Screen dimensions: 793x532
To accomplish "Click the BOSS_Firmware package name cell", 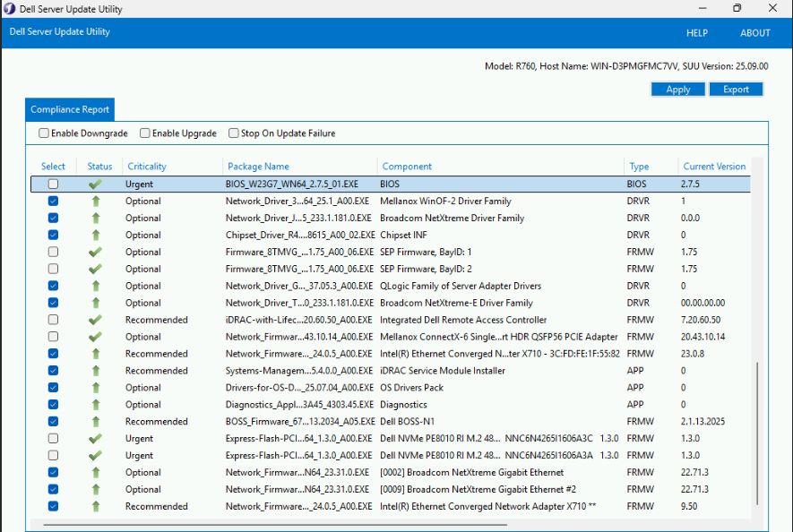I will click(x=300, y=422).
